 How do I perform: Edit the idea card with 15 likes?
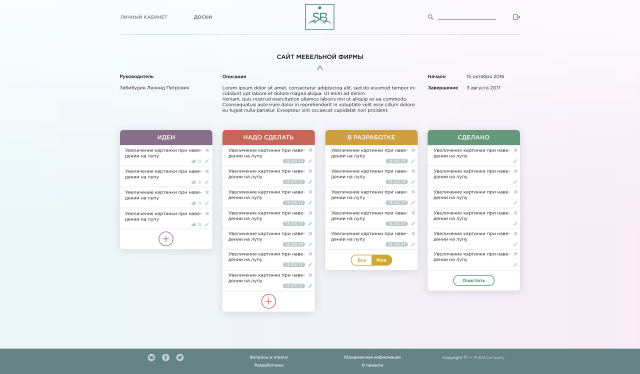[207, 224]
